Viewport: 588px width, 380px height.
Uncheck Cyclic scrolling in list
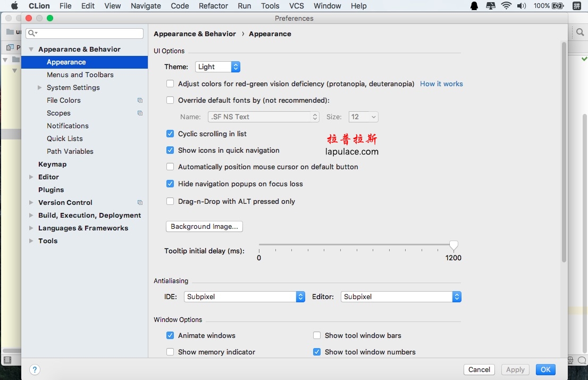(x=170, y=134)
